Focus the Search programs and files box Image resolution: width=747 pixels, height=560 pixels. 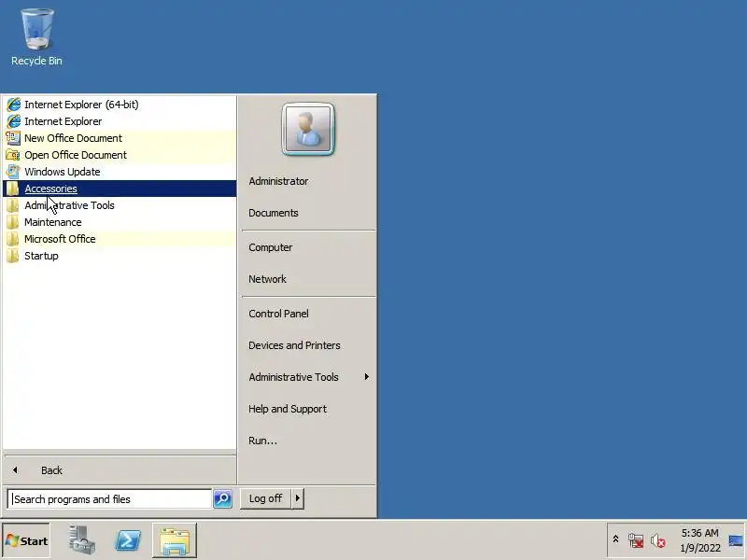[109, 499]
